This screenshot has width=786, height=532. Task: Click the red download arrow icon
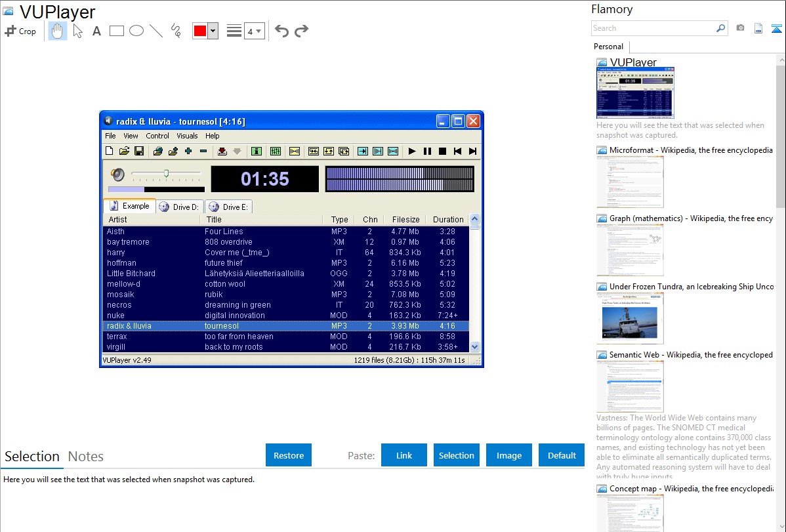(x=222, y=151)
